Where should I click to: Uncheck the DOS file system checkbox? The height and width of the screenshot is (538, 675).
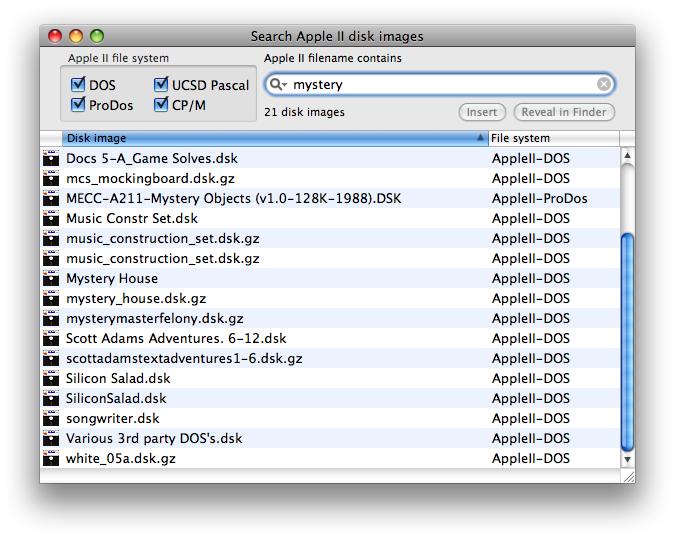[x=78, y=86]
